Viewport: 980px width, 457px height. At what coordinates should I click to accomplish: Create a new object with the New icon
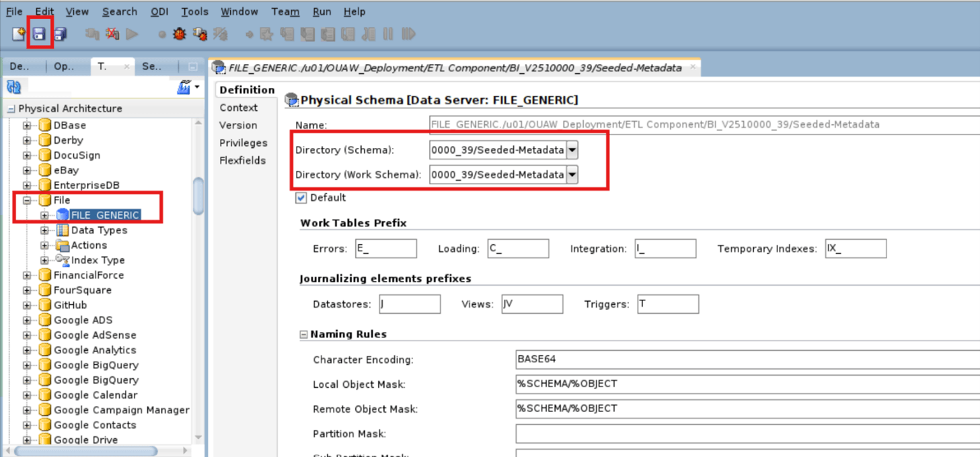pos(16,34)
